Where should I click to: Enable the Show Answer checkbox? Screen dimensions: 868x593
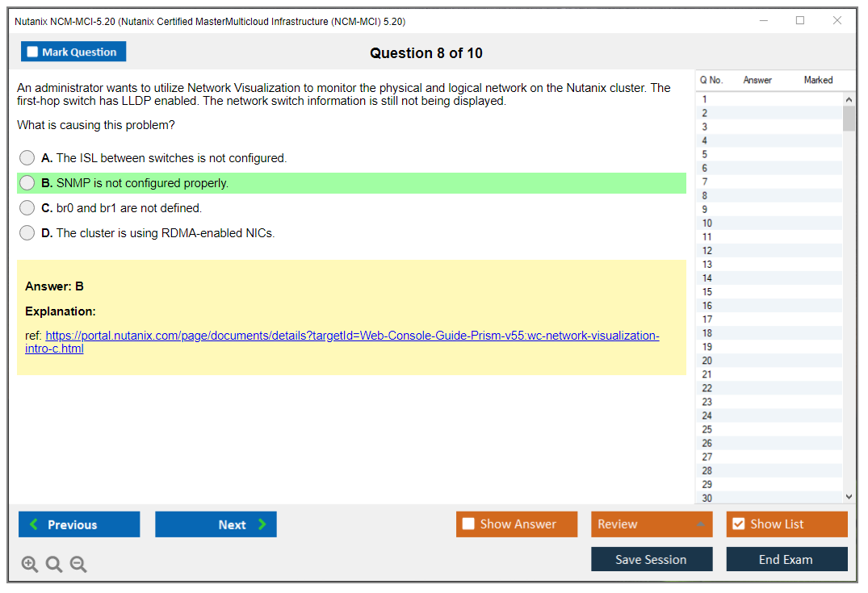468,524
